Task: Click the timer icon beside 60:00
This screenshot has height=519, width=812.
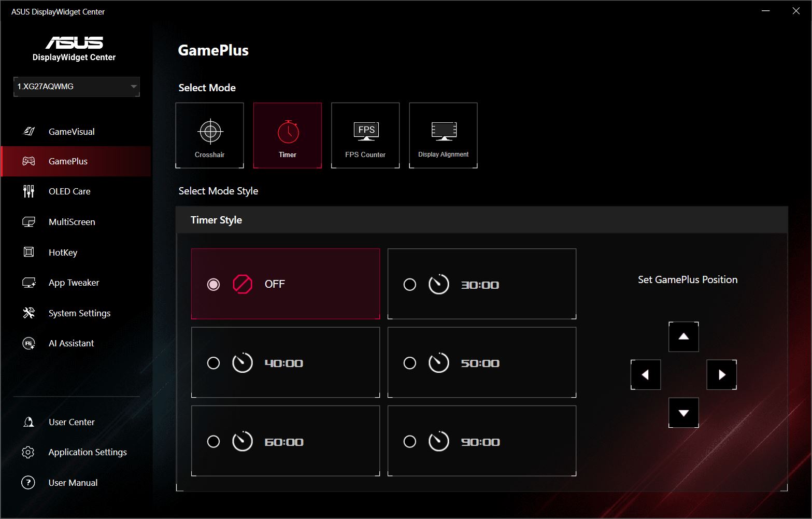Action: [x=242, y=441]
